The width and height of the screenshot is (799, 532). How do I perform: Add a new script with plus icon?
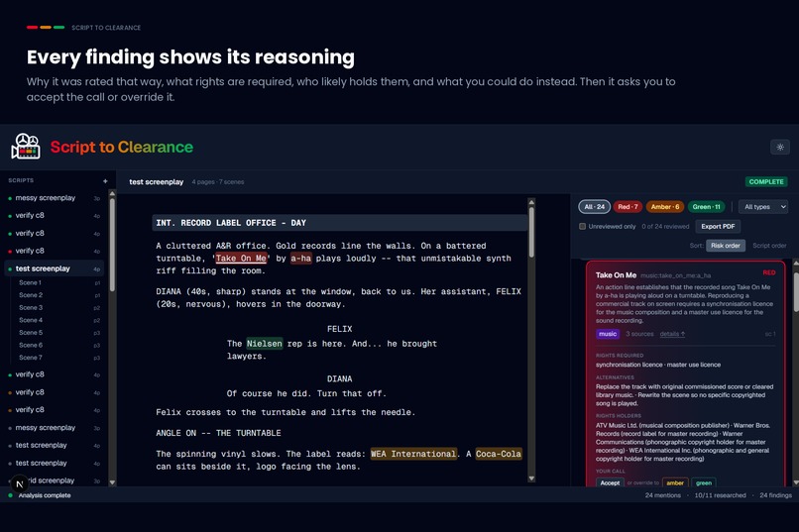coord(105,180)
